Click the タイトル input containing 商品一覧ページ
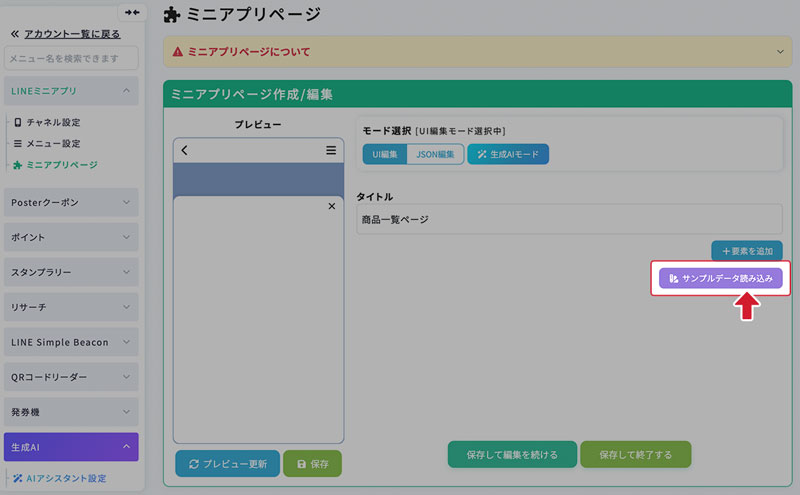 coord(569,219)
